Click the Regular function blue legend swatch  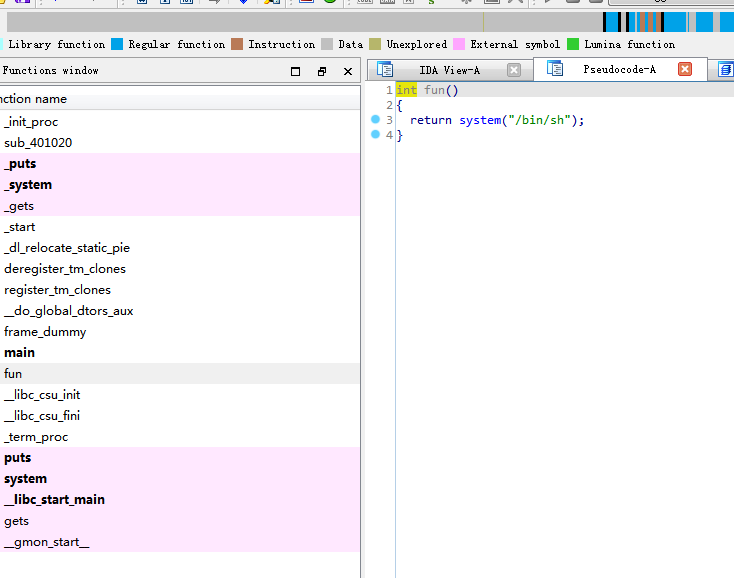(x=117, y=44)
